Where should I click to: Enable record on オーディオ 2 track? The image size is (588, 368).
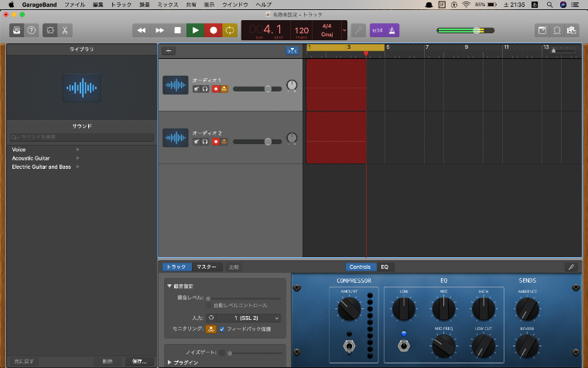click(215, 141)
